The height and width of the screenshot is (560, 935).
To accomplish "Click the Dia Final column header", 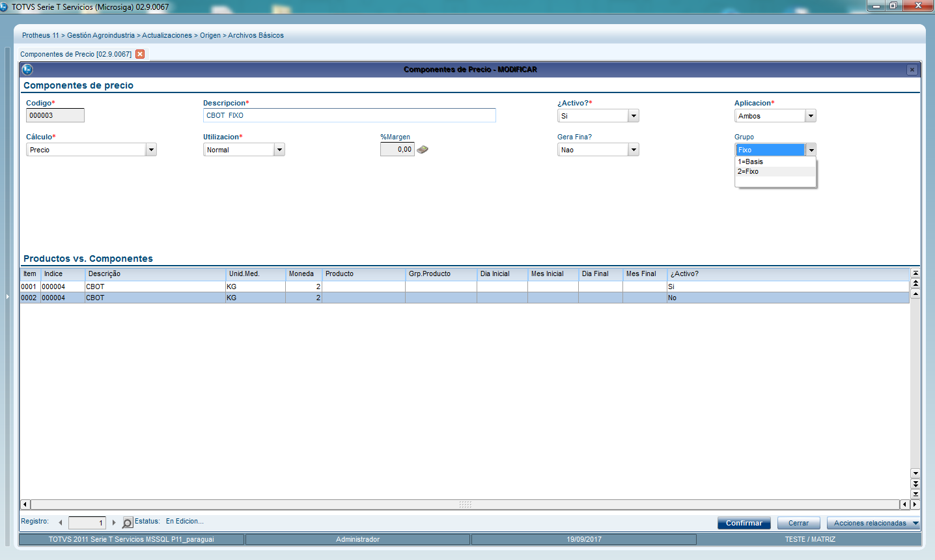I will tap(601, 274).
